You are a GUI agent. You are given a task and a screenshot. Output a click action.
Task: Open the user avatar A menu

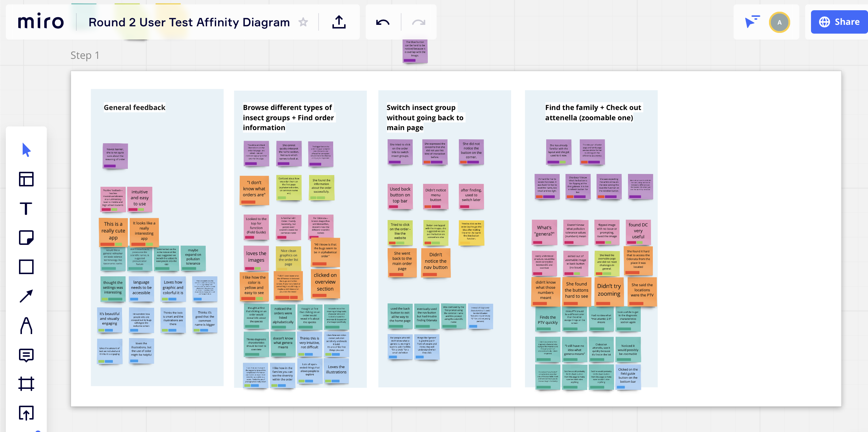779,22
